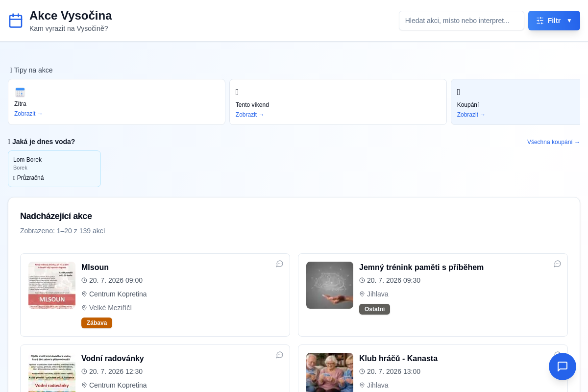Click comment icon on Vodní radovánky card
Viewport: 588px width, 392px height.
(x=280, y=355)
